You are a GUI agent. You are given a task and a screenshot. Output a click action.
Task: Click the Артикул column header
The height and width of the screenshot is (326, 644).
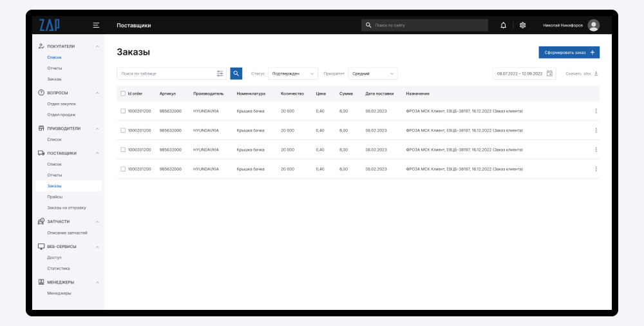[x=167, y=93]
